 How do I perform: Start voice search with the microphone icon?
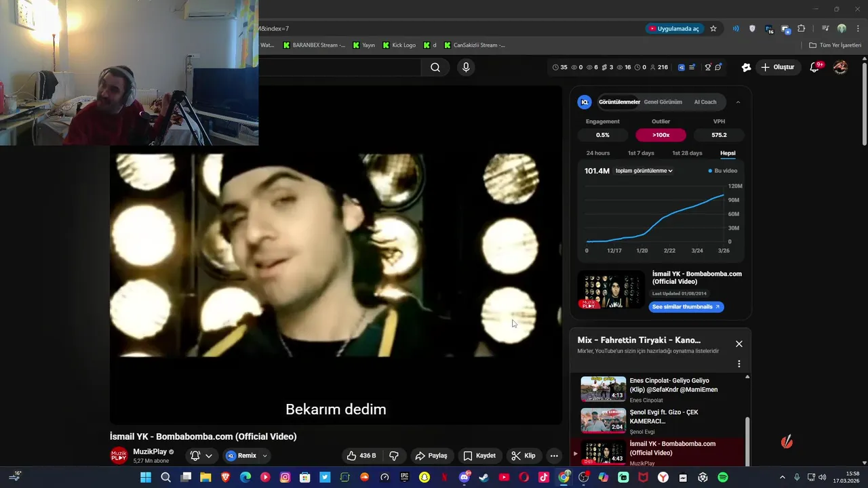point(466,67)
